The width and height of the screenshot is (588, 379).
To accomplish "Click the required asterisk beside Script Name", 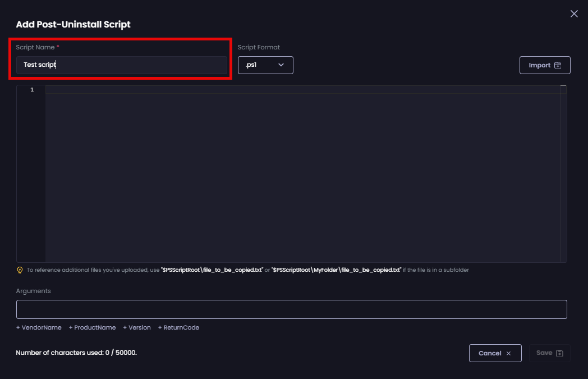I will [57, 47].
